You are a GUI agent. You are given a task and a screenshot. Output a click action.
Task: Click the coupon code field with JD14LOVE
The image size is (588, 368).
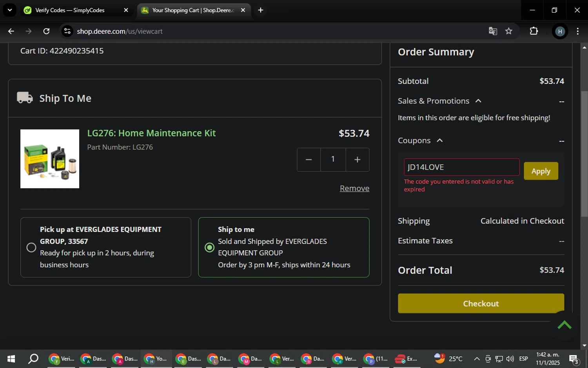tap(462, 167)
